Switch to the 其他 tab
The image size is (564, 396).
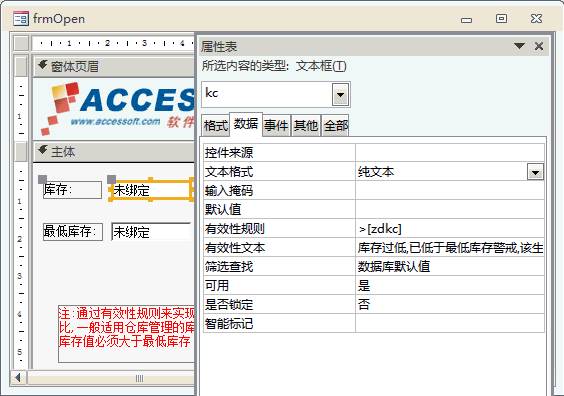click(x=306, y=126)
